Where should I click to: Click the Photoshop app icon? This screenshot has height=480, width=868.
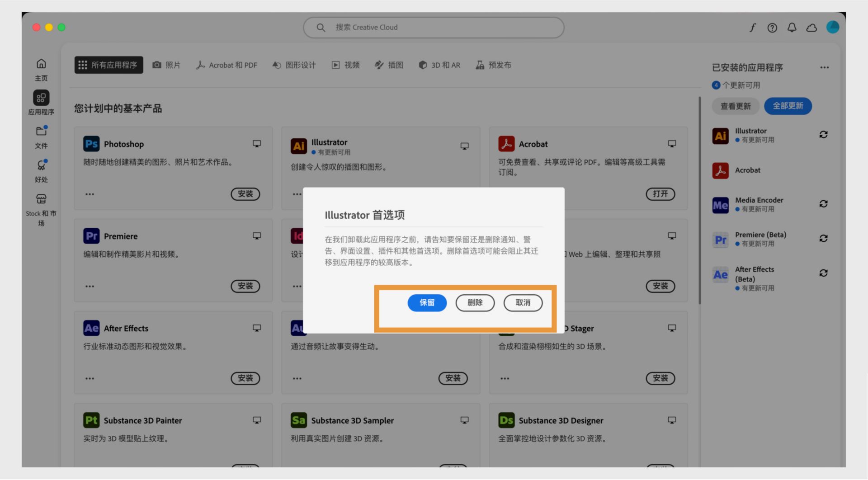(x=91, y=144)
